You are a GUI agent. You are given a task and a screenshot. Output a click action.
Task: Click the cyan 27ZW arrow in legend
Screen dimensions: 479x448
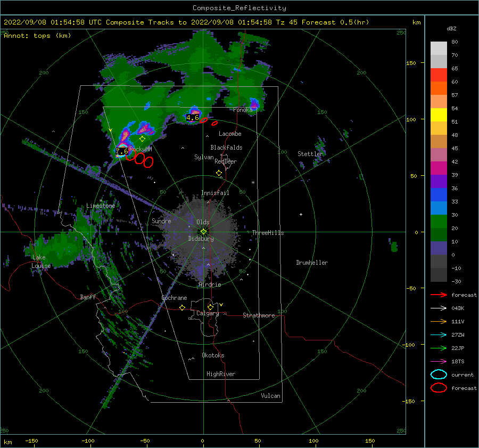[439, 335]
